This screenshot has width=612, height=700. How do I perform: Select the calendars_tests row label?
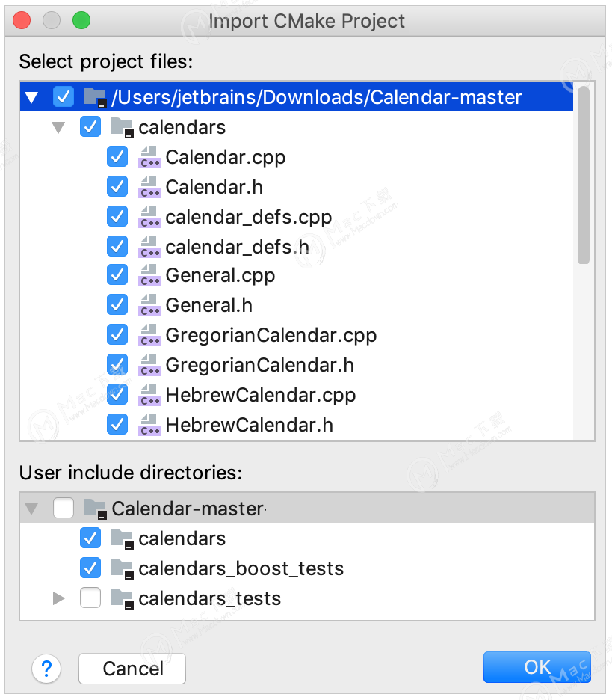point(210,599)
